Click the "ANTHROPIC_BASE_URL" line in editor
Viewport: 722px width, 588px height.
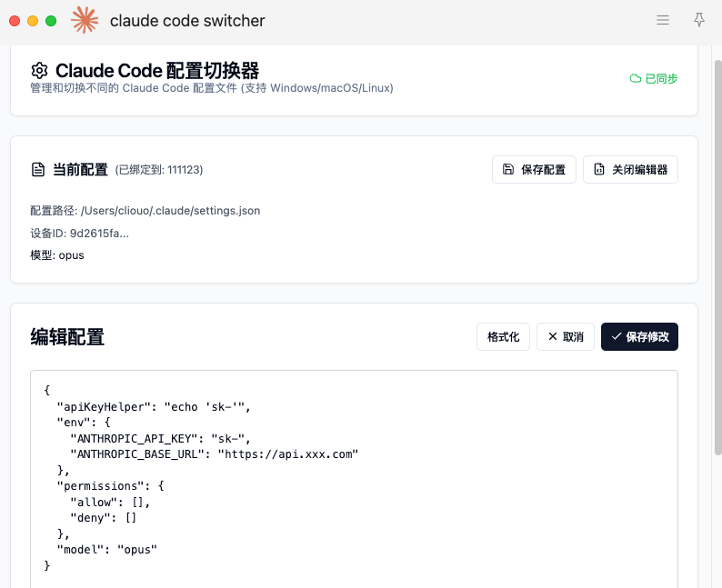[x=214, y=454]
